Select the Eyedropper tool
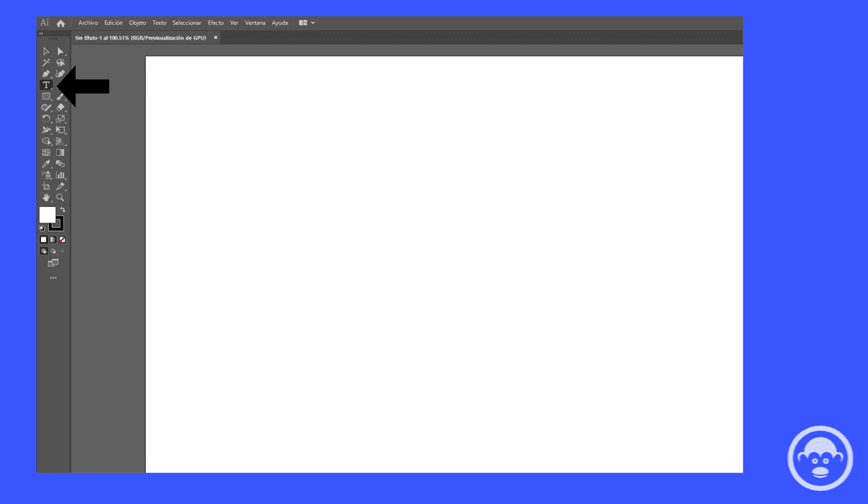Image resolution: width=868 pixels, height=504 pixels. pyautogui.click(x=46, y=163)
